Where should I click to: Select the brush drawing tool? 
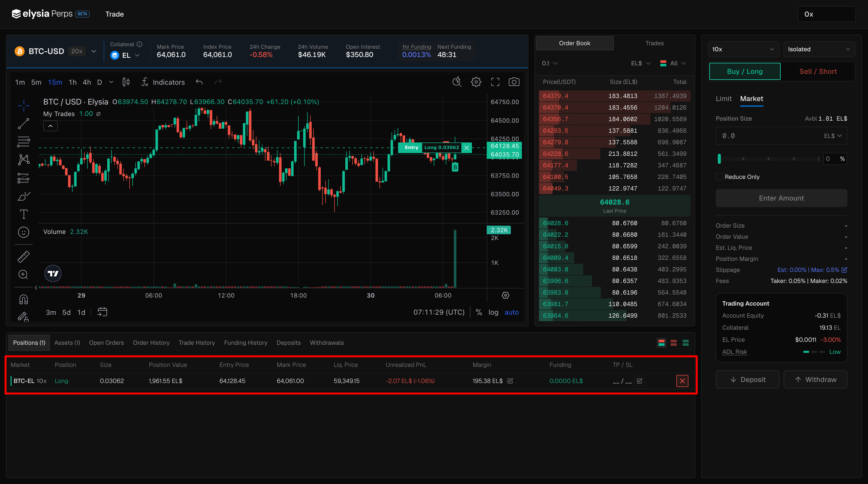[x=24, y=196]
